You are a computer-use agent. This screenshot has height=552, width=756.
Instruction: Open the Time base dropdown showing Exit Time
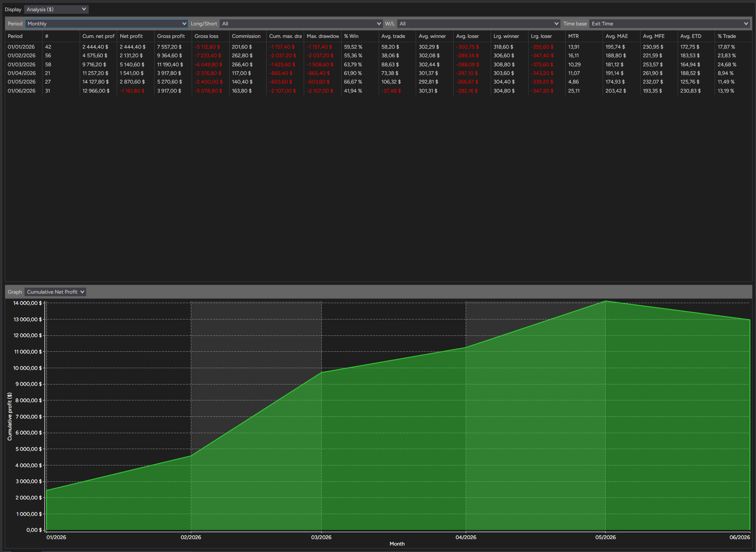pos(669,24)
